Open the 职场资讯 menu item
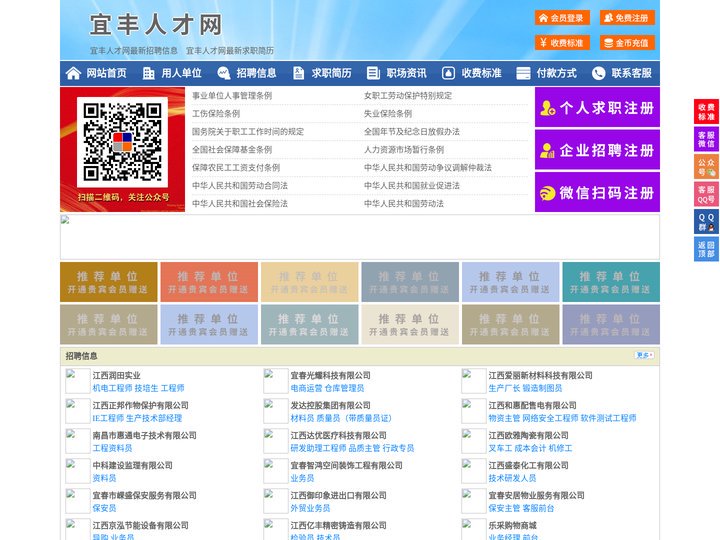720x540 pixels. coord(406,73)
